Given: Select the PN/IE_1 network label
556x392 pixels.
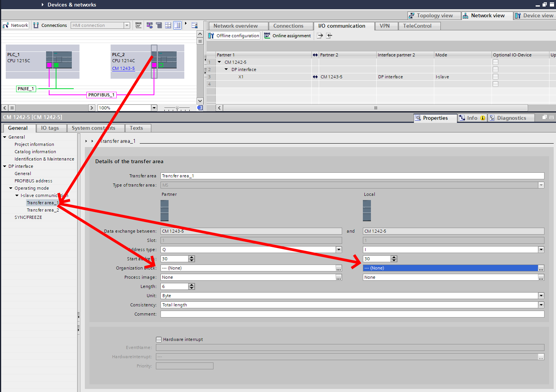Looking at the screenshot, I should 26,89.
